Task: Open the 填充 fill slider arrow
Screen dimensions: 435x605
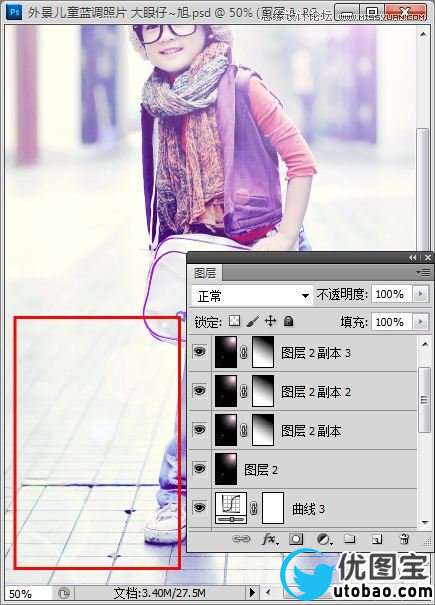Action: tap(420, 321)
